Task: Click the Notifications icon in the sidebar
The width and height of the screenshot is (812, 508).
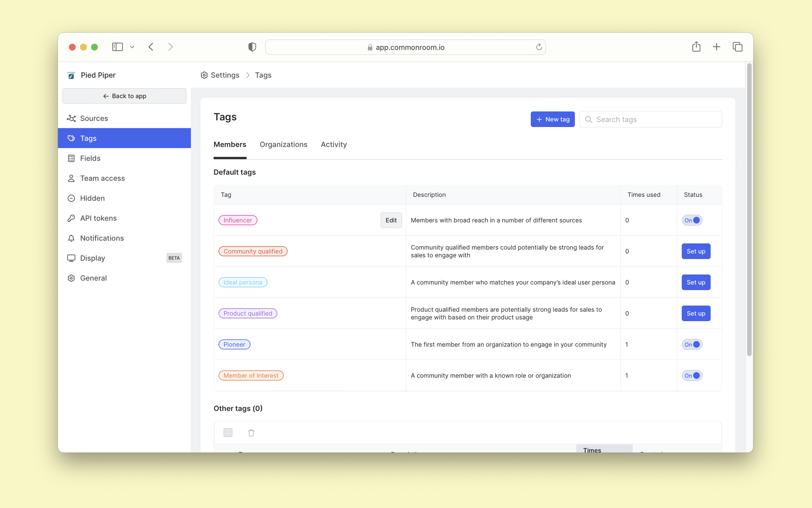Action: (x=71, y=238)
